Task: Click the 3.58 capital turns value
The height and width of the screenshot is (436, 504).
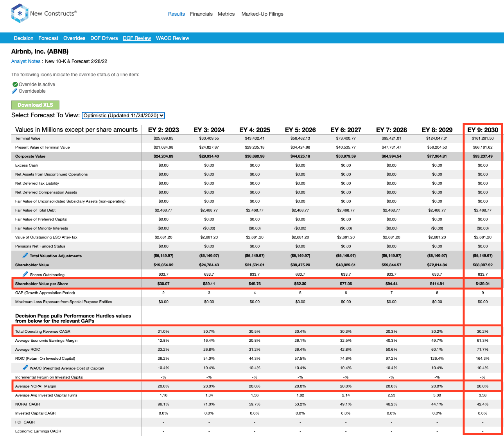Action: point(483,395)
